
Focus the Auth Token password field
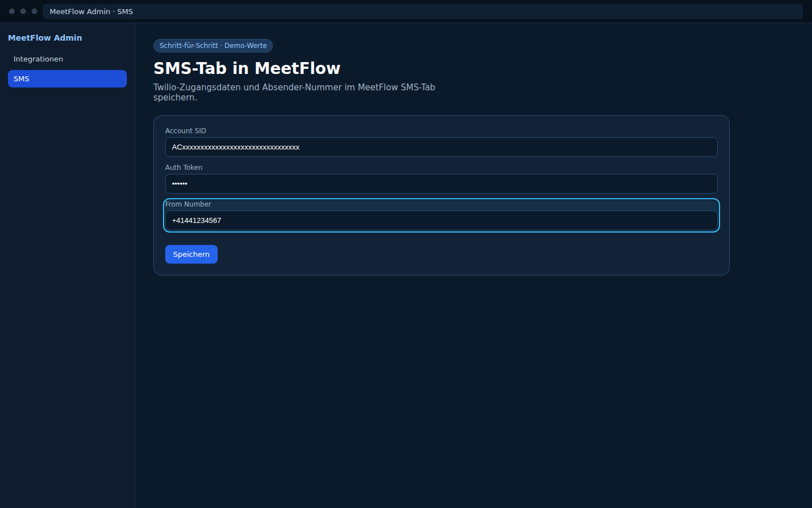click(441, 184)
